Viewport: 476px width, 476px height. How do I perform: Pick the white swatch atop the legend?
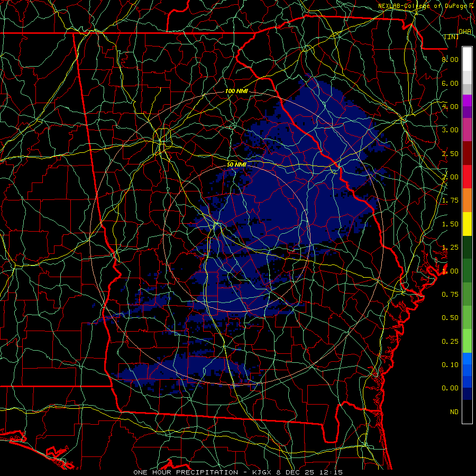[467, 59]
